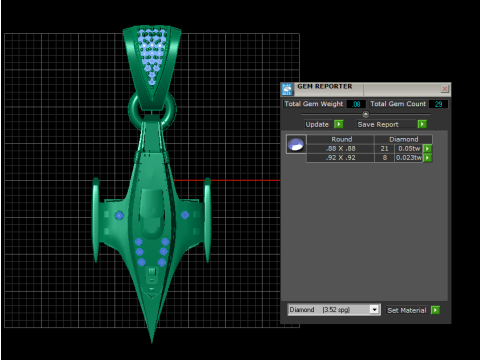This screenshot has width=480, height=360.
Task: Select the .92 X .92 size cell
Action: click(x=340, y=158)
